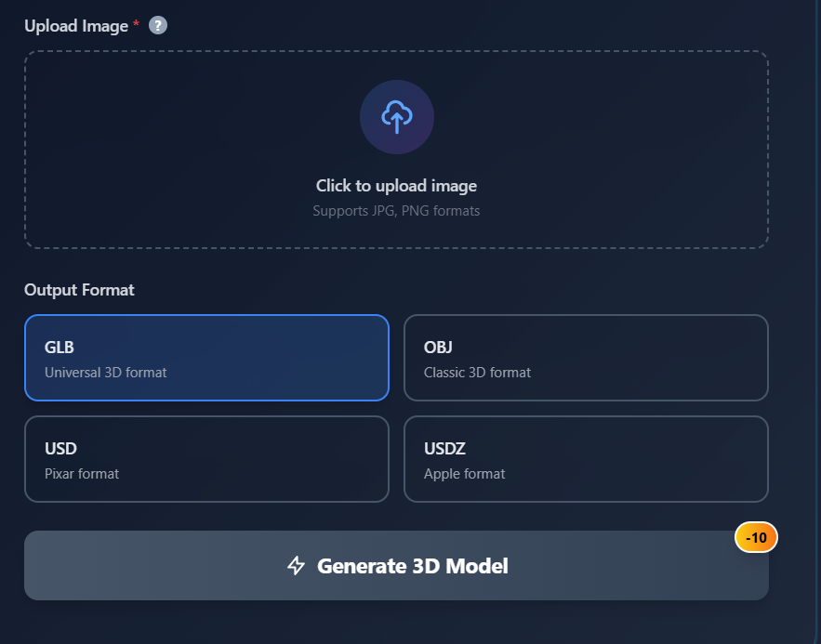The image size is (821, 644).
Task: Click the 'Universal 3D format' description
Action: click(x=106, y=373)
